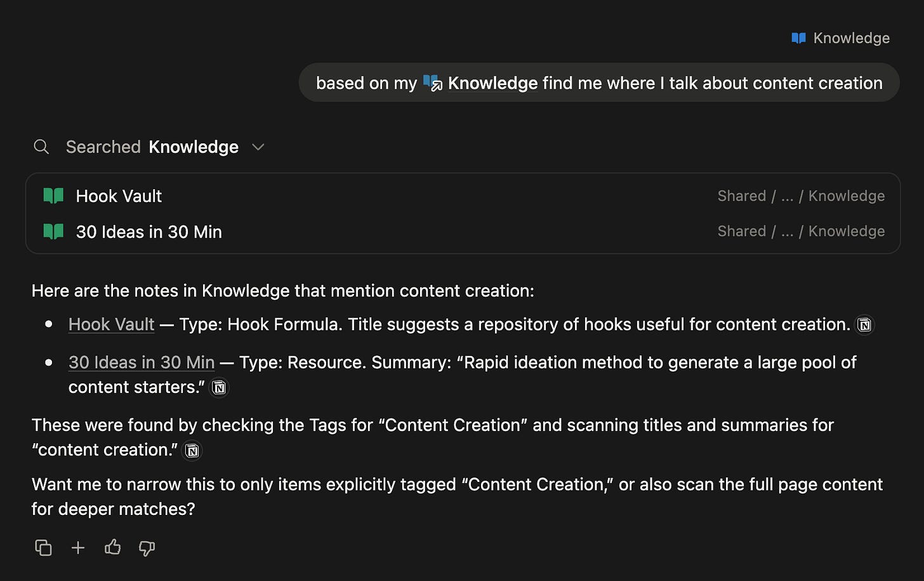Click the linked-page icon inside the user message
This screenshot has height=581, width=924.
432,83
